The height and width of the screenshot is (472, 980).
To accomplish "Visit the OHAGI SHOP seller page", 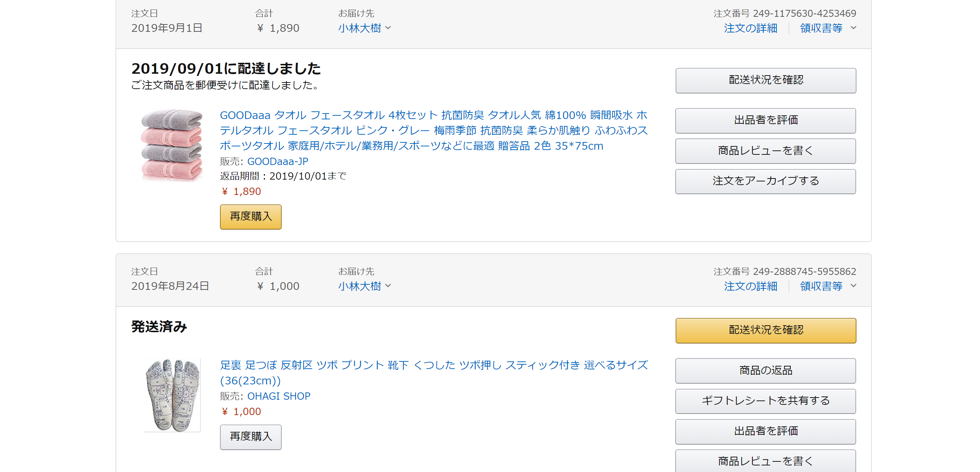I will coord(278,396).
